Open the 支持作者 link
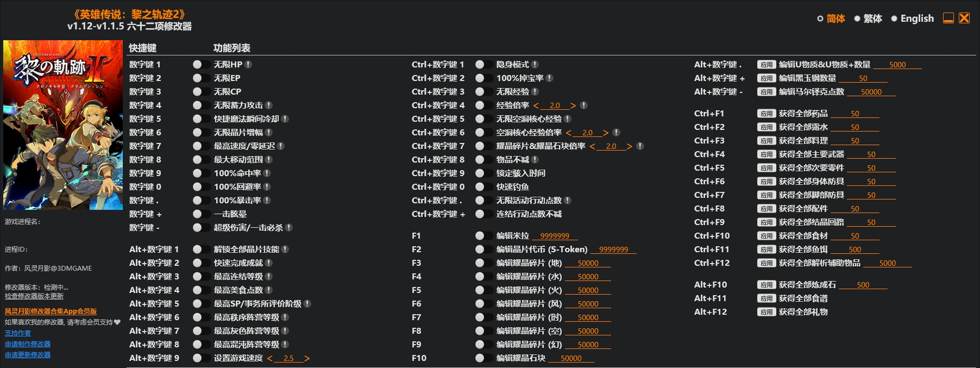Viewport: 980px width, 368px height. (18, 333)
